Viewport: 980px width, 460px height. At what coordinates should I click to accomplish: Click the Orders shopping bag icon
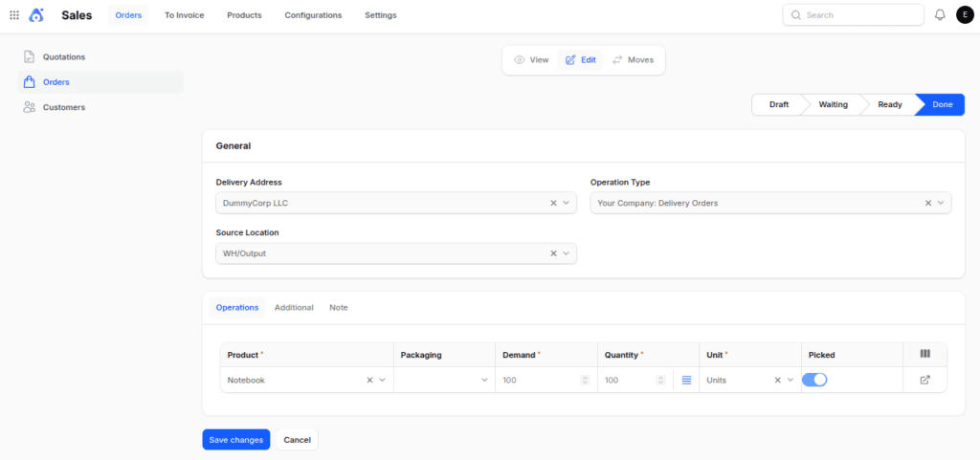29,81
